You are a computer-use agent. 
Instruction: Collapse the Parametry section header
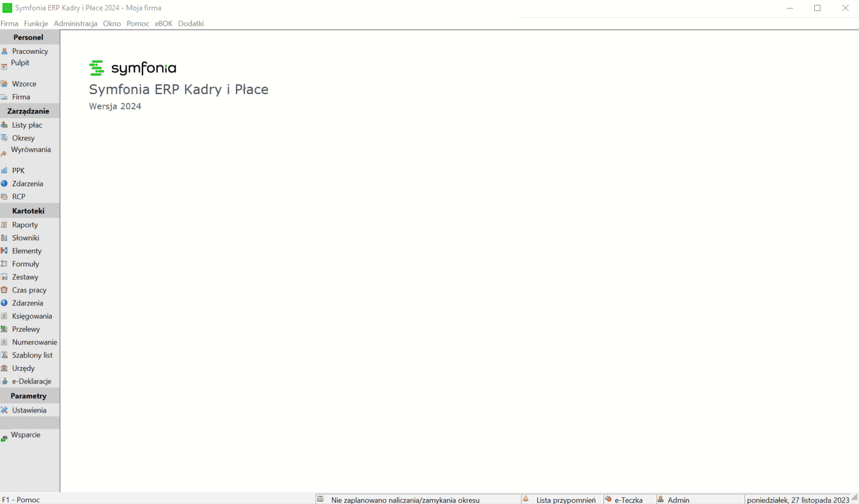tap(30, 396)
